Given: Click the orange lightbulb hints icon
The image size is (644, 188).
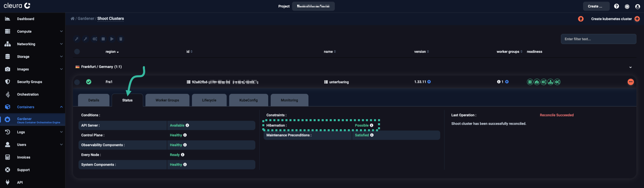Looking at the screenshot, I should (581, 19).
